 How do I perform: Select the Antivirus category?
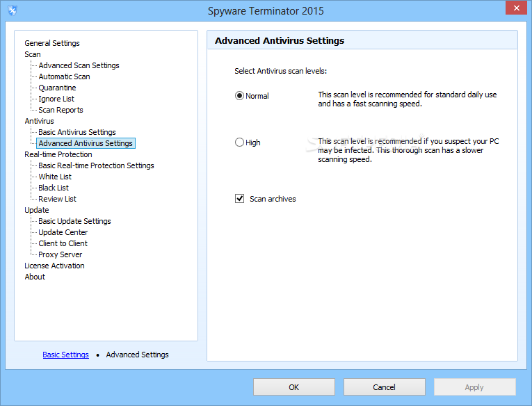pos(39,121)
